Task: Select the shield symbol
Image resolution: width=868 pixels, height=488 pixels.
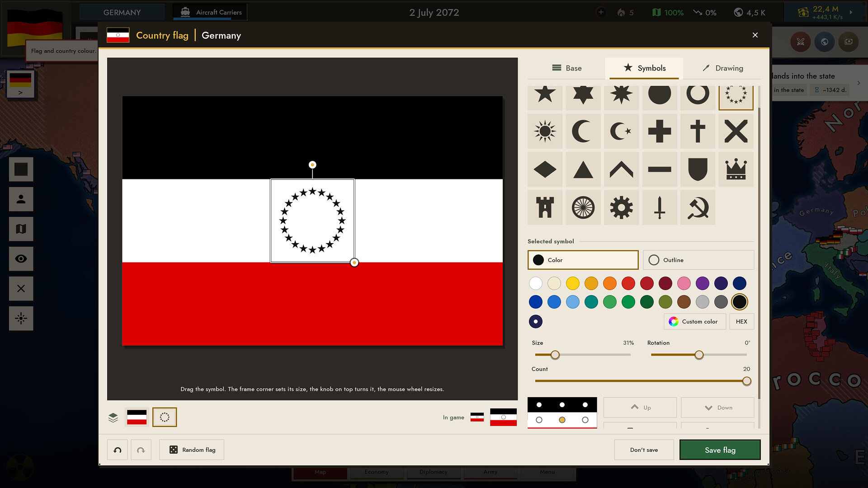Action: pos(698,169)
